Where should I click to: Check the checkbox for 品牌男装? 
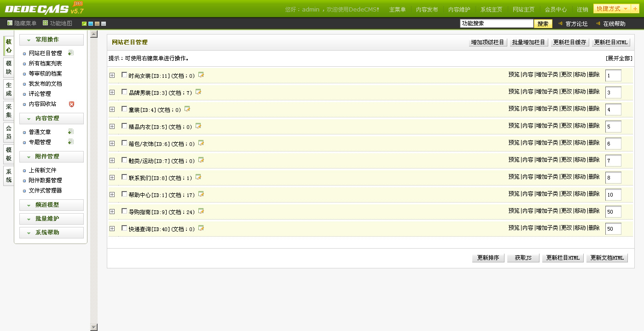(124, 92)
